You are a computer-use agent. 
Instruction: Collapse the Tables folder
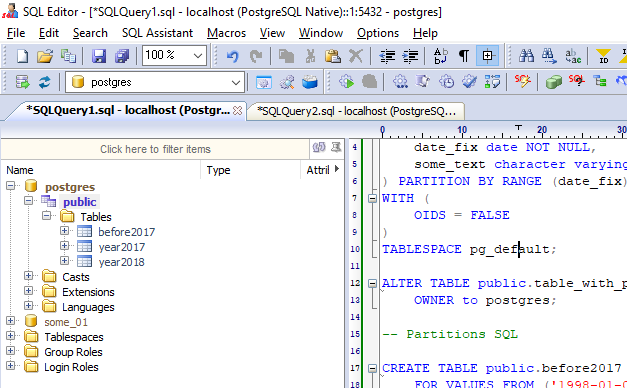click(47, 216)
